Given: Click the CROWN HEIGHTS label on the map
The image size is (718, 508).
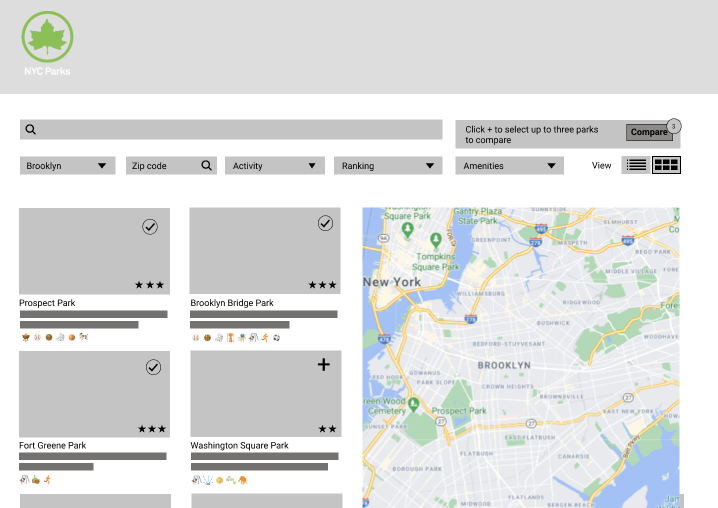Looking at the screenshot, I should pos(508,387).
